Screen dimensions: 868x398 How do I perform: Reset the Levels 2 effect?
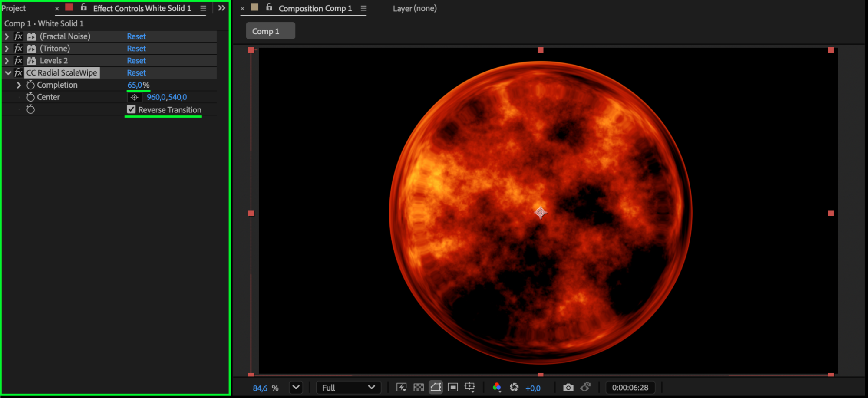click(x=136, y=61)
